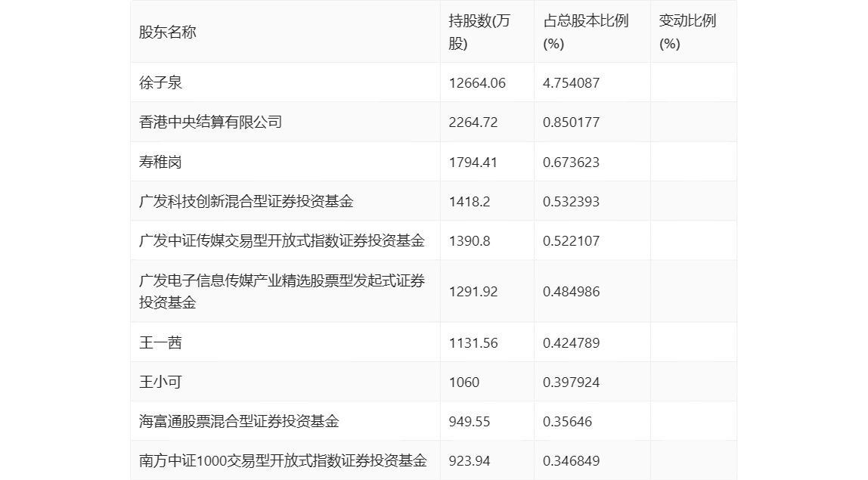Viewport: 868px width, 480px height.
Task: Select the percentage 0.484986
Action: [x=572, y=292]
